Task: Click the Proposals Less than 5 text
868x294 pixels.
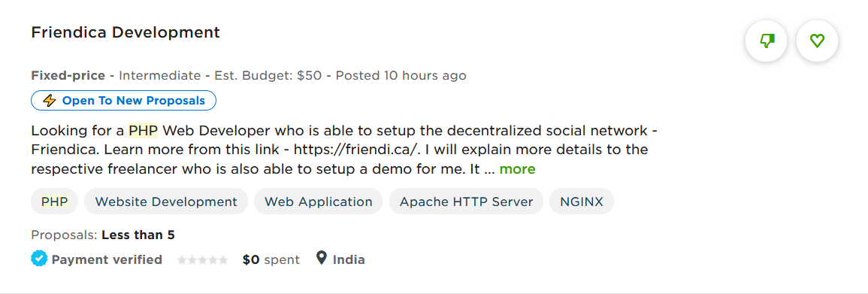Action: pos(103,235)
